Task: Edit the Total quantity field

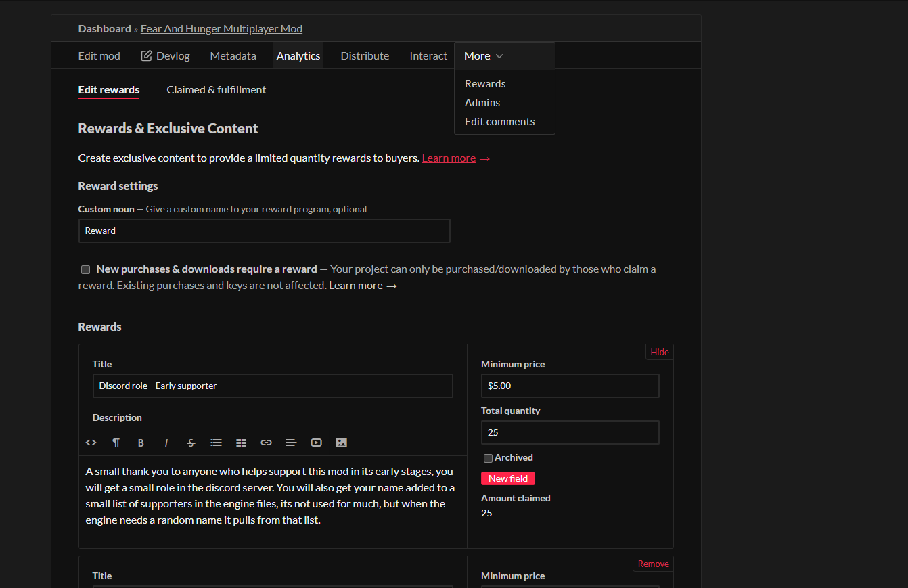Action: (570, 432)
